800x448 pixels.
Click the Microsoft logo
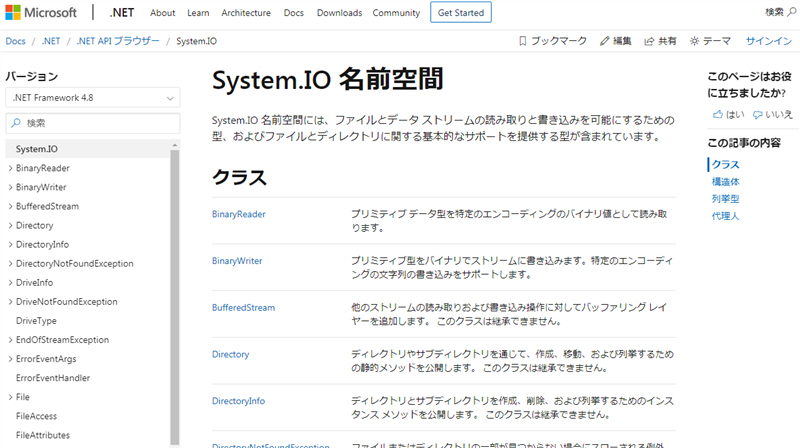point(41,12)
